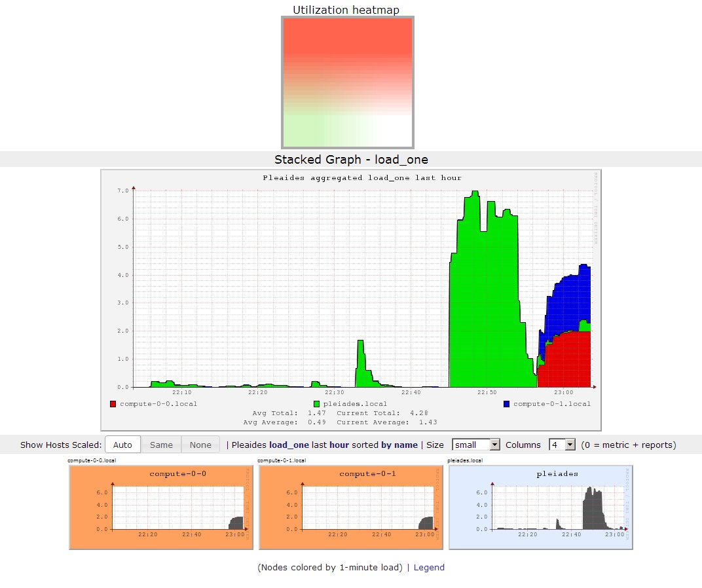This screenshot has width=702, height=588.
Task: Click the green pleiades.local legend swatch
Action: pos(316,404)
